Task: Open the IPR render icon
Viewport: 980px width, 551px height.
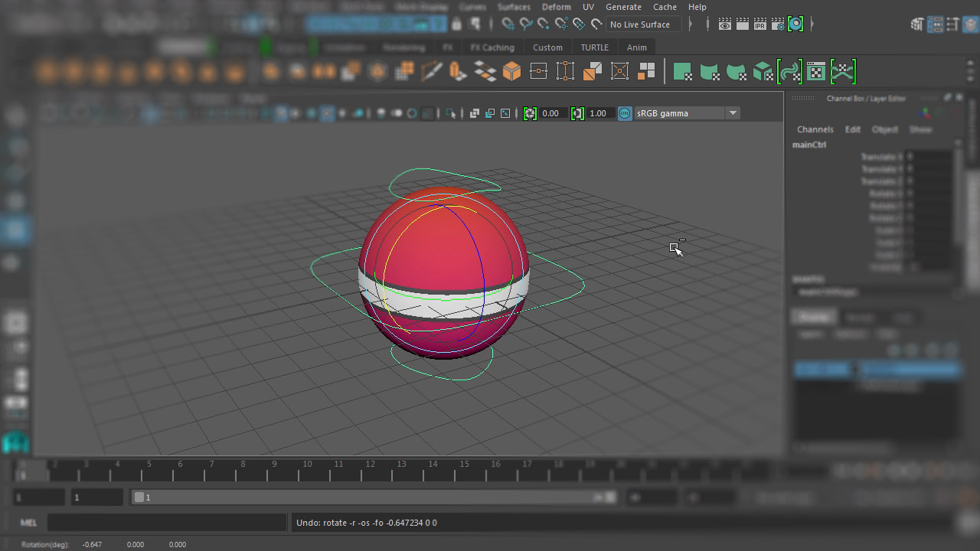Action: pyautogui.click(x=759, y=24)
